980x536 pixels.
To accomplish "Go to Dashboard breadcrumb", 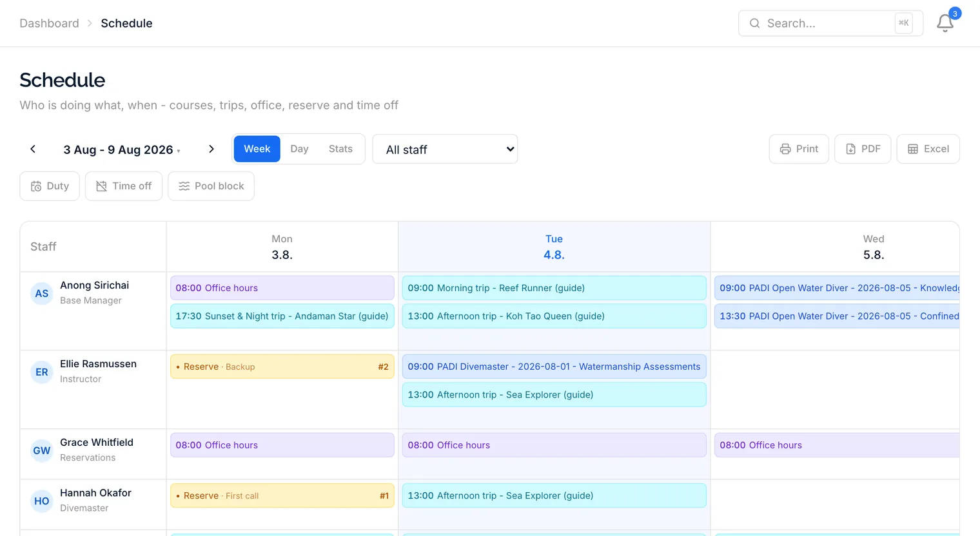I will tap(49, 23).
